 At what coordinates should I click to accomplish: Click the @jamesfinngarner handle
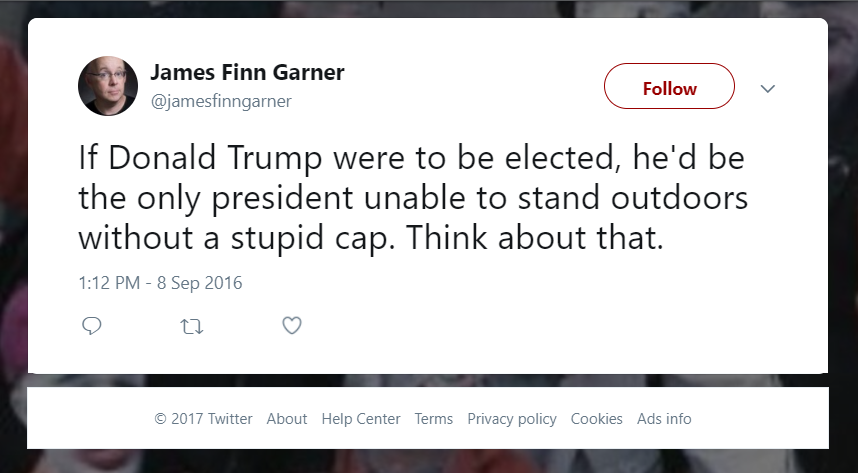[x=220, y=101]
